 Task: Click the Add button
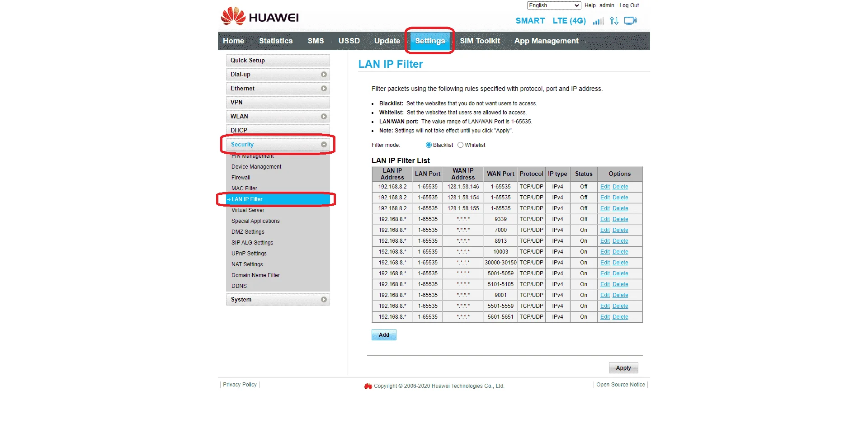(x=384, y=335)
